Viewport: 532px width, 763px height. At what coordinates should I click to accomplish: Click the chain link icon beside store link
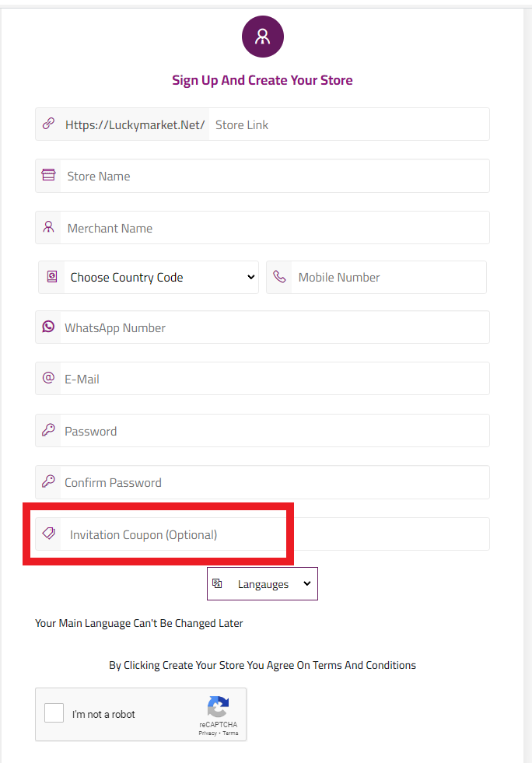(x=48, y=124)
